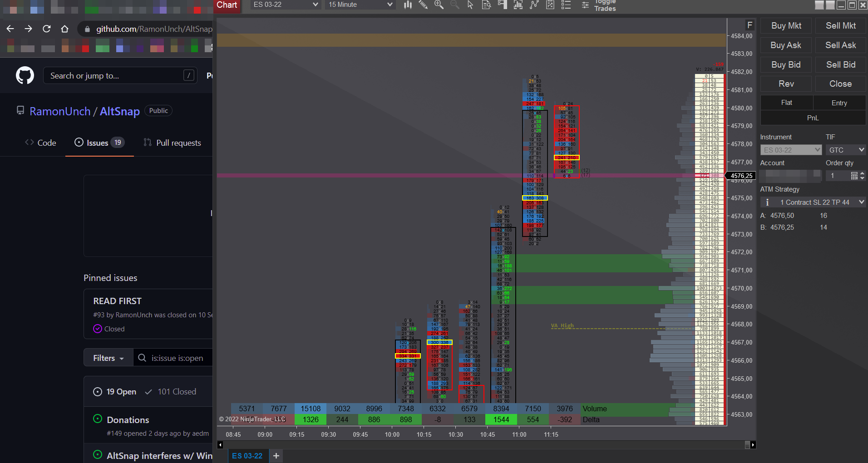The width and height of the screenshot is (868, 463).
Task: Click the Sell Ask button
Action: pyautogui.click(x=841, y=45)
